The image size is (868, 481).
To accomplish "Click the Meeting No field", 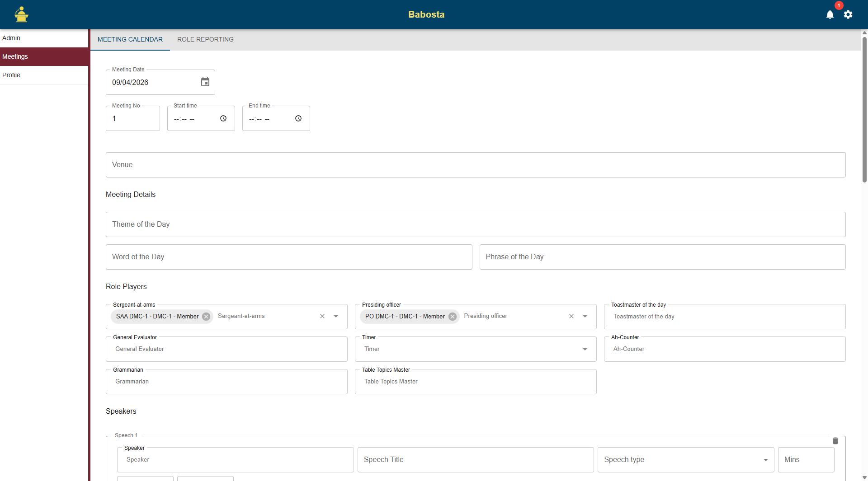I will pos(133,118).
